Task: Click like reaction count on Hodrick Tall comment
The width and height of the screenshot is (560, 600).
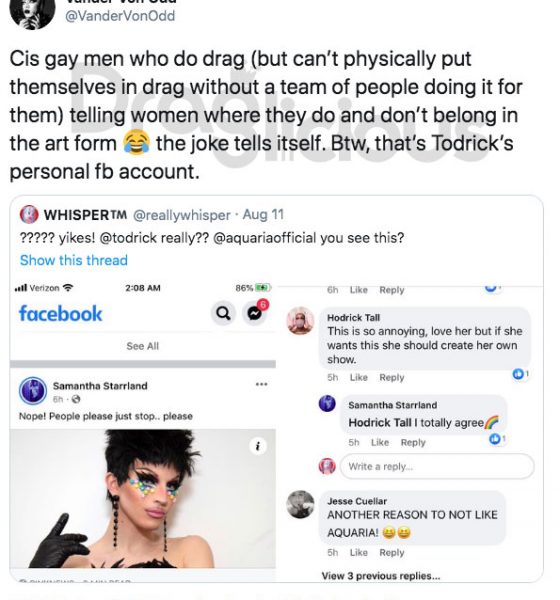Action: click(520, 374)
